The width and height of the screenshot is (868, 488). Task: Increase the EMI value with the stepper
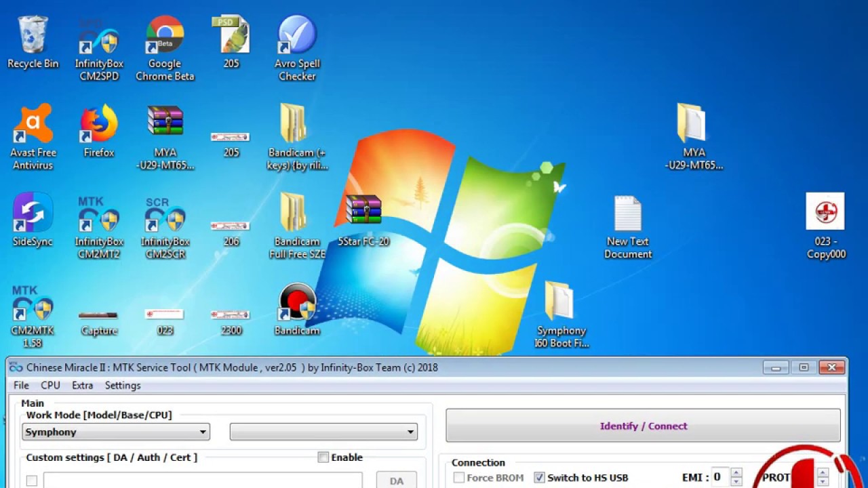[x=736, y=472]
